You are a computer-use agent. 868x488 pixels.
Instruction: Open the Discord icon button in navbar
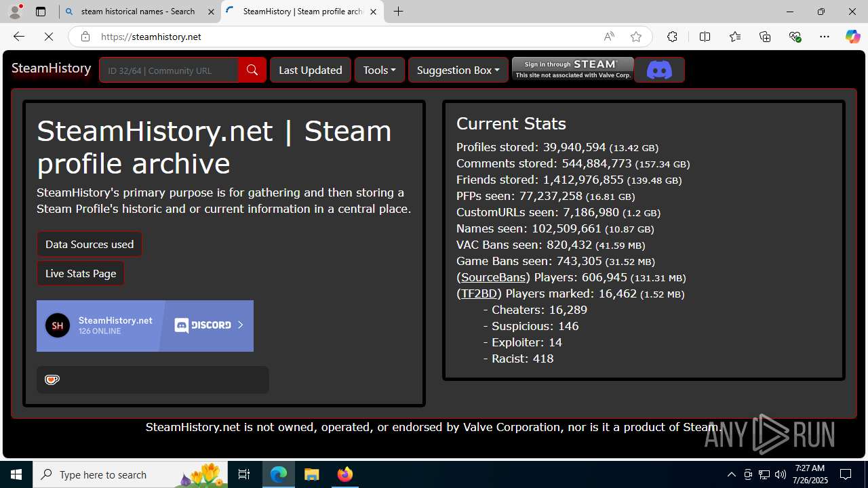click(659, 70)
